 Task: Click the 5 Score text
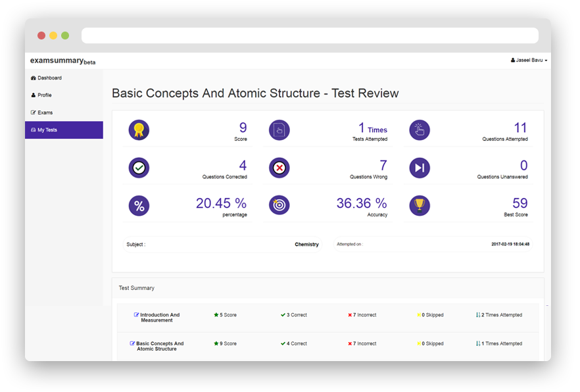228,315
